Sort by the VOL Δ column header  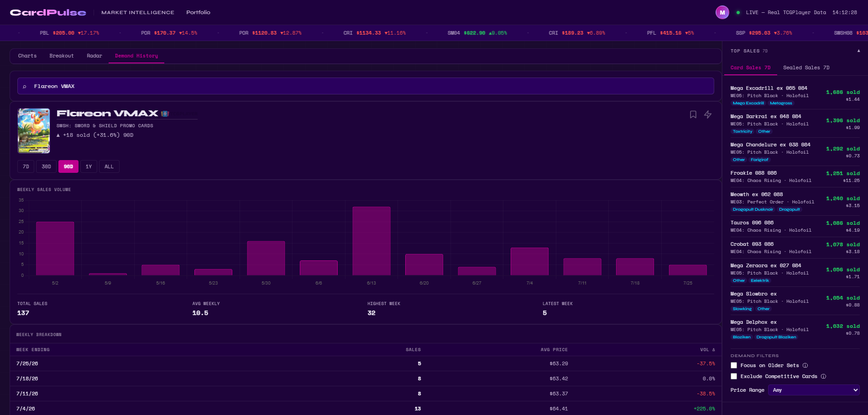click(x=707, y=350)
